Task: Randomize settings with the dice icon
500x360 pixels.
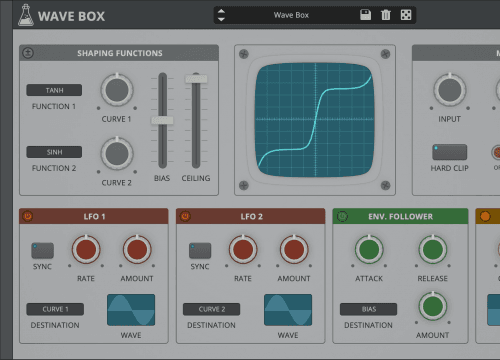Action: point(406,15)
